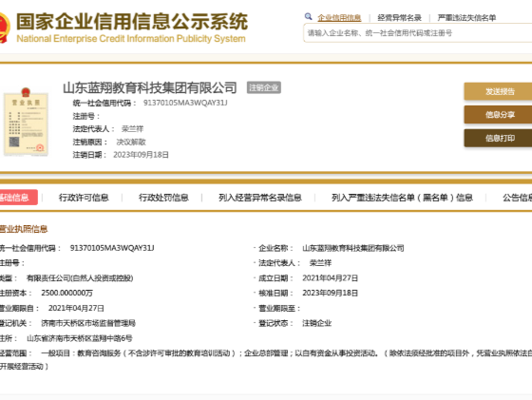The width and height of the screenshot is (532, 400).
Task: Click the 营业执照信息 section heading
Action: [24, 229]
